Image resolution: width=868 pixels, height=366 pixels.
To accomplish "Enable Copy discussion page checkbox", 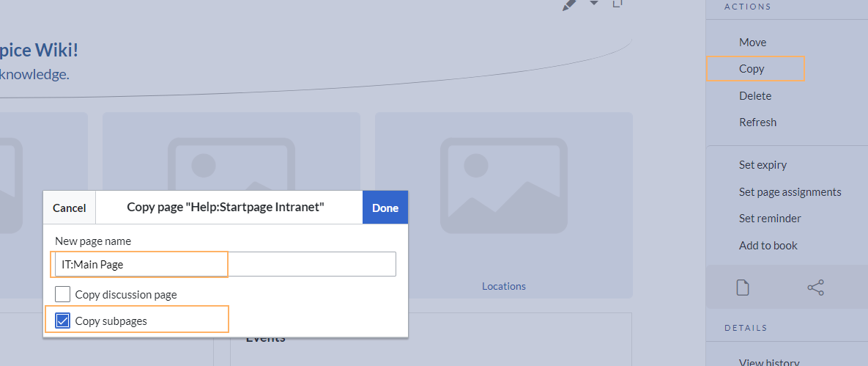I will point(62,294).
